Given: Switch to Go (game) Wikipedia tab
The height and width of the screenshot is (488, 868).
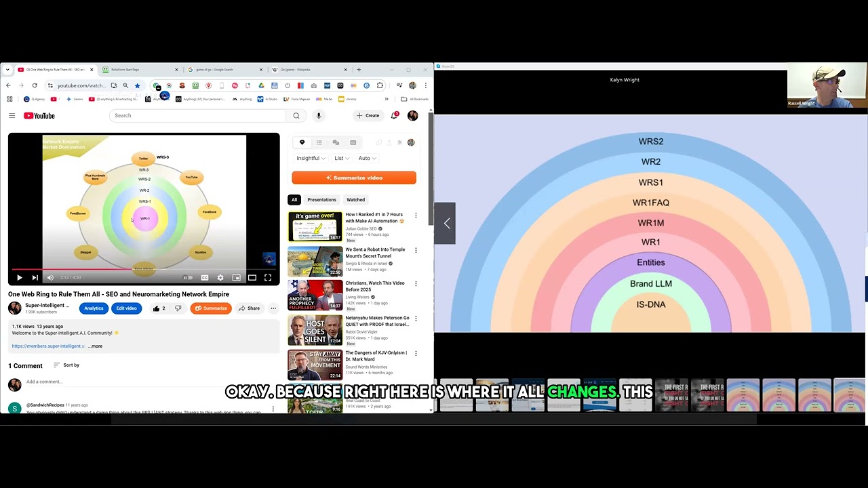Looking at the screenshot, I should click(x=310, y=69).
